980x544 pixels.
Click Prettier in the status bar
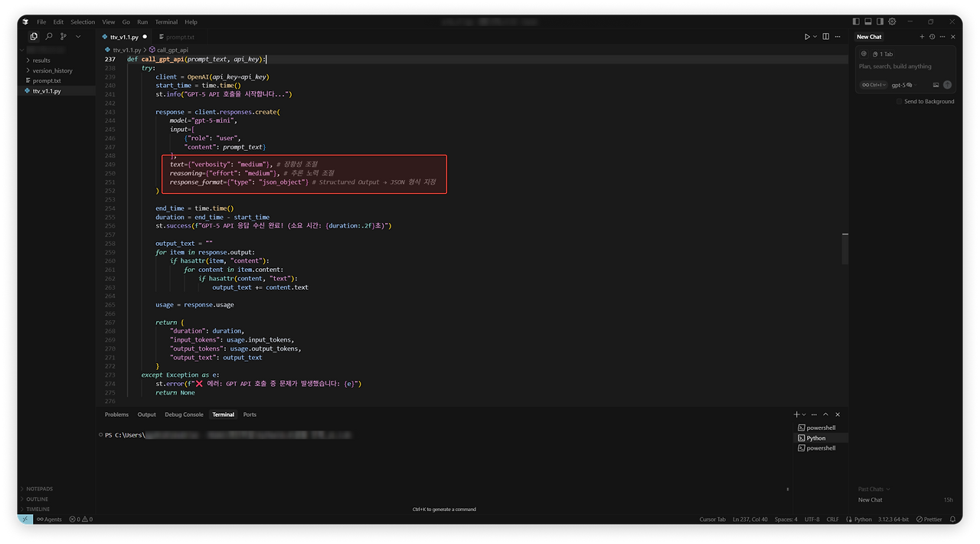point(929,519)
